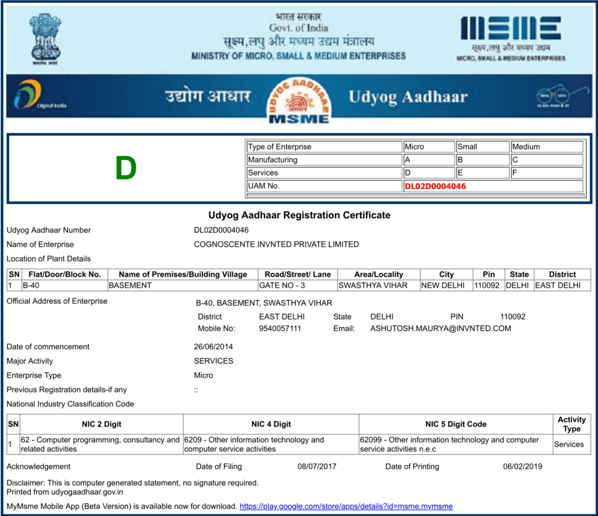
Task: Click the Govt. of India header text
Action: [x=299, y=28]
